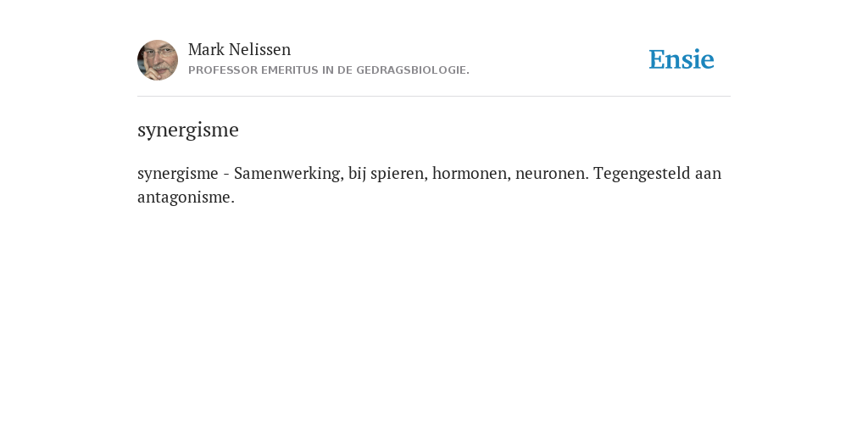Image resolution: width=868 pixels, height=434 pixels.
Task: Click the word "bij" in the definition
Action: pyautogui.click(x=357, y=174)
